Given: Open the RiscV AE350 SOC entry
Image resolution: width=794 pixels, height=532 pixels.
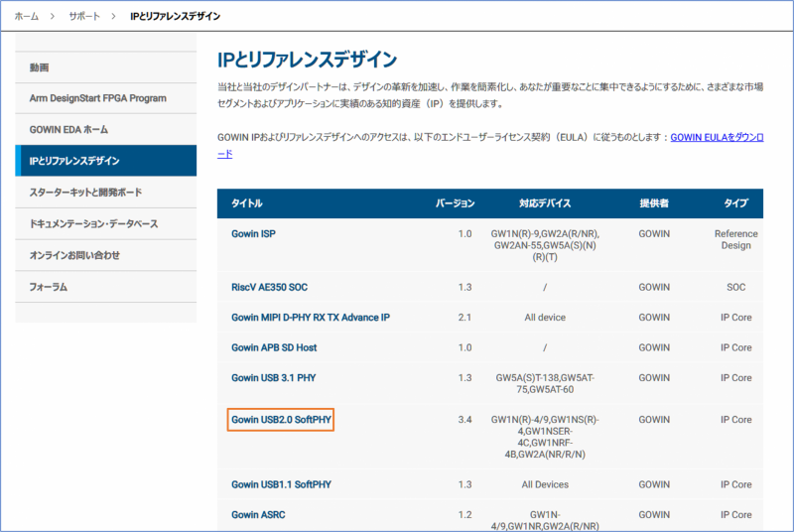Looking at the screenshot, I should click(269, 287).
